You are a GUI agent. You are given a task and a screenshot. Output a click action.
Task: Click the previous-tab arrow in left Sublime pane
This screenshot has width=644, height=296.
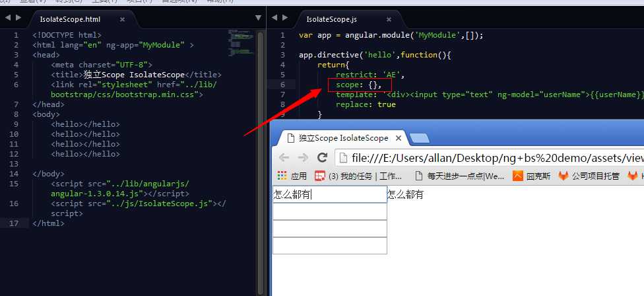7,18
